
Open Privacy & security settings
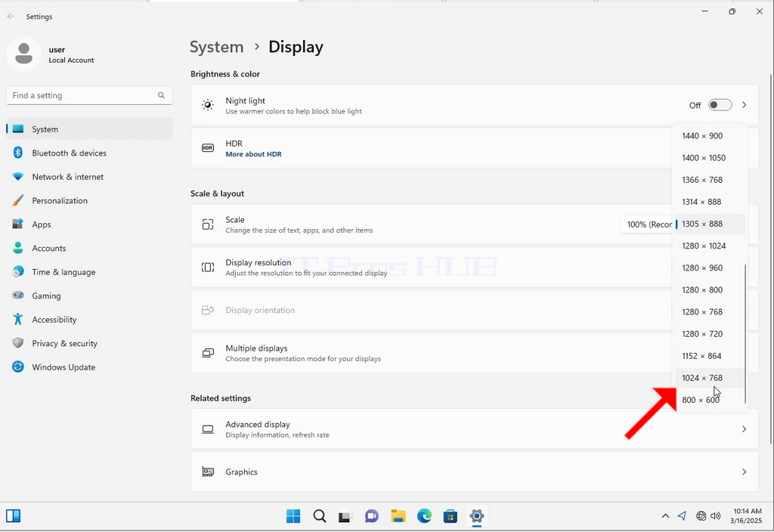[x=89, y=344]
